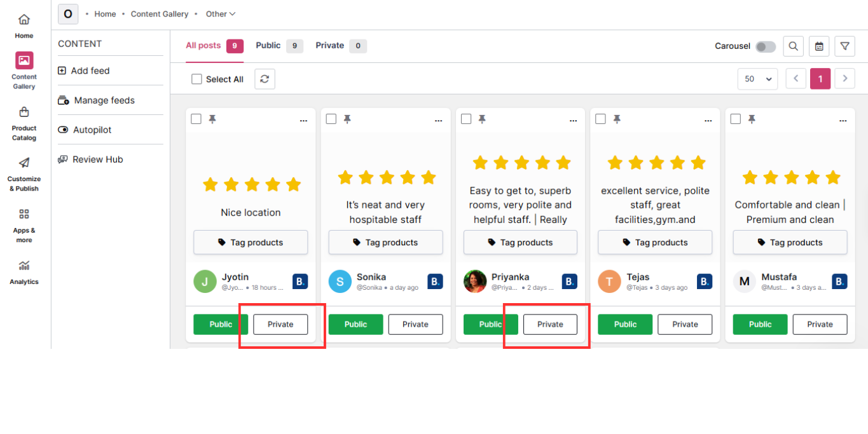Go to Home in the sidebar
This screenshot has height=434, width=868.
pos(24,26)
